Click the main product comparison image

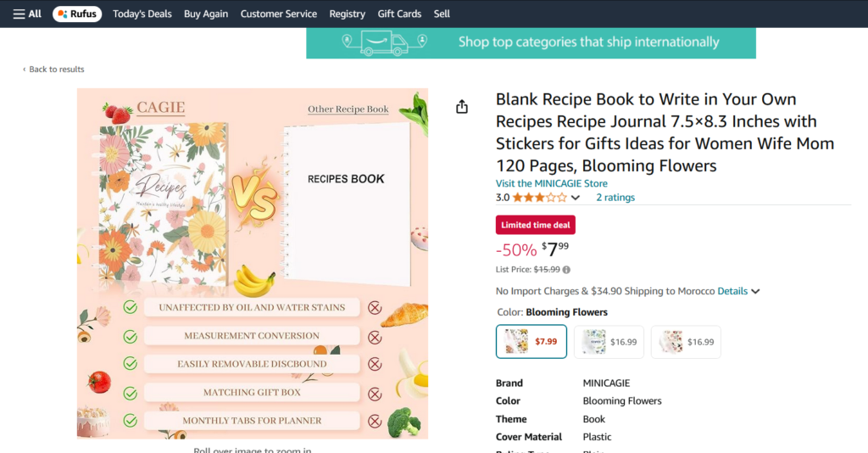point(253,263)
